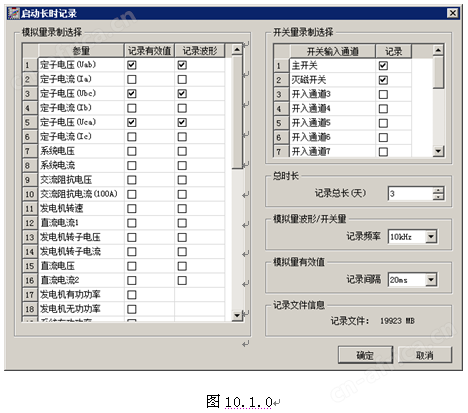
Task: Select the 开入通道4 row name
Action: click(x=311, y=109)
